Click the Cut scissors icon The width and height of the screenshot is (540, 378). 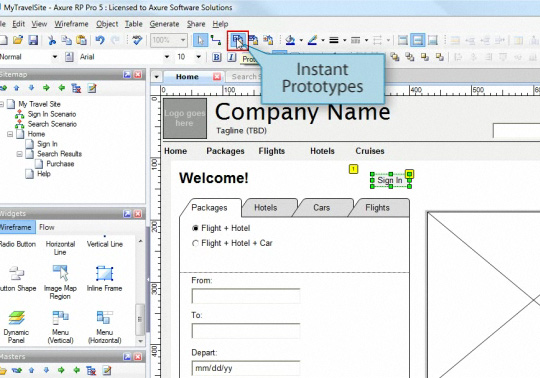point(52,40)
